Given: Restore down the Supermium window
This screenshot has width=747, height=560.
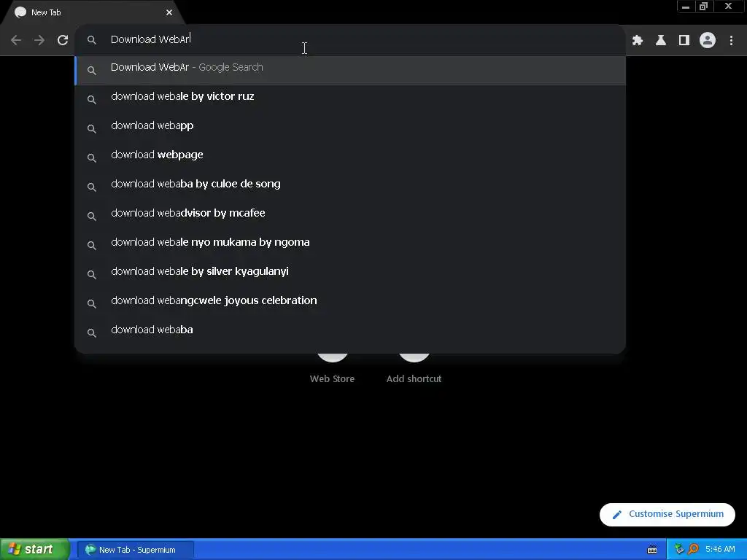Looking at the screenshot, I should pyautogui.click(x=703, y=7).
